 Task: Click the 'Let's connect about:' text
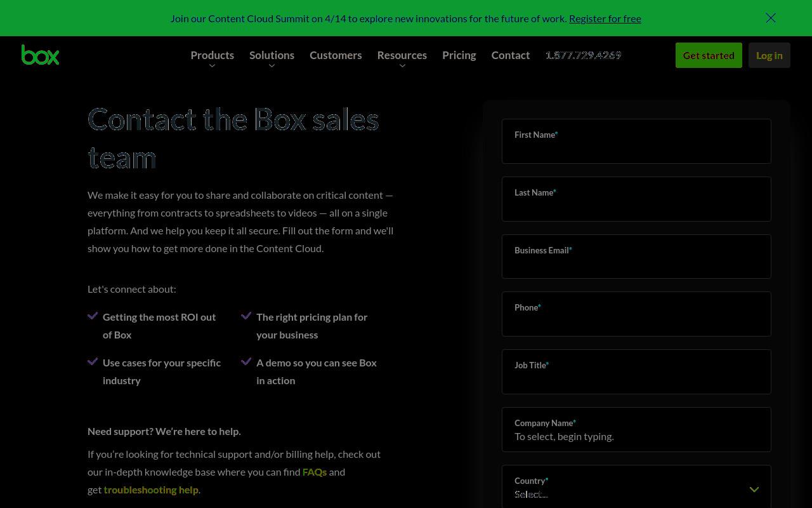(132, 289)
